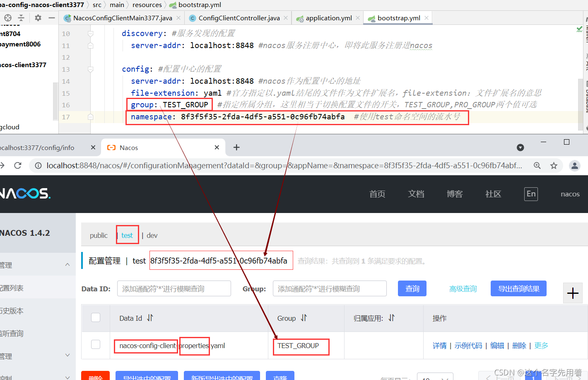Open the browser profile avatar
Image resolution: width=588 pixels, height=380 pixels.
click(575, 166)
